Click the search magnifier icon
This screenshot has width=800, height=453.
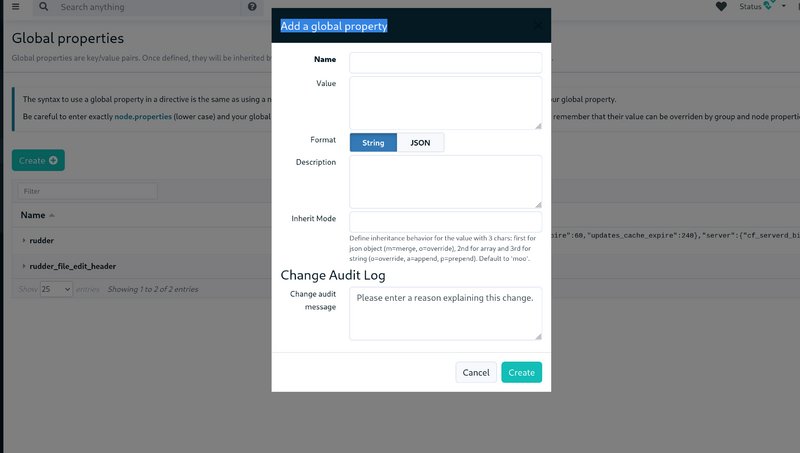coord(44,7)
